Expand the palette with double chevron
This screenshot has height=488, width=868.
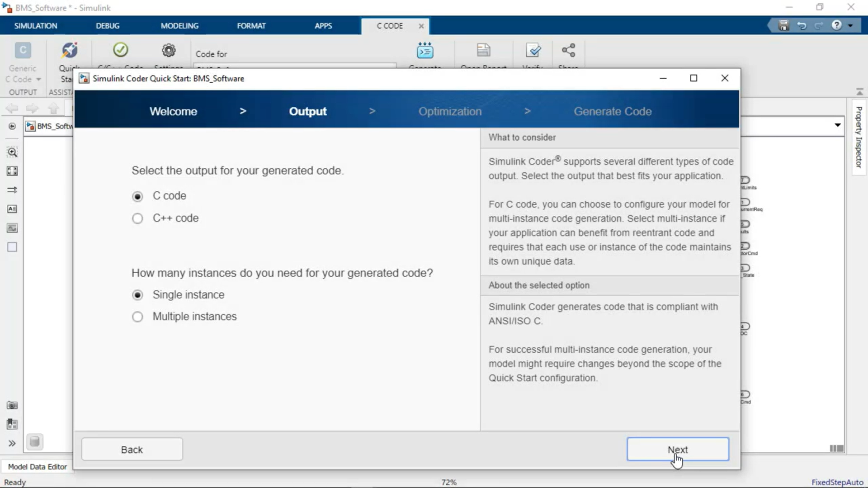pyautogui.click(x=12, y=443)
